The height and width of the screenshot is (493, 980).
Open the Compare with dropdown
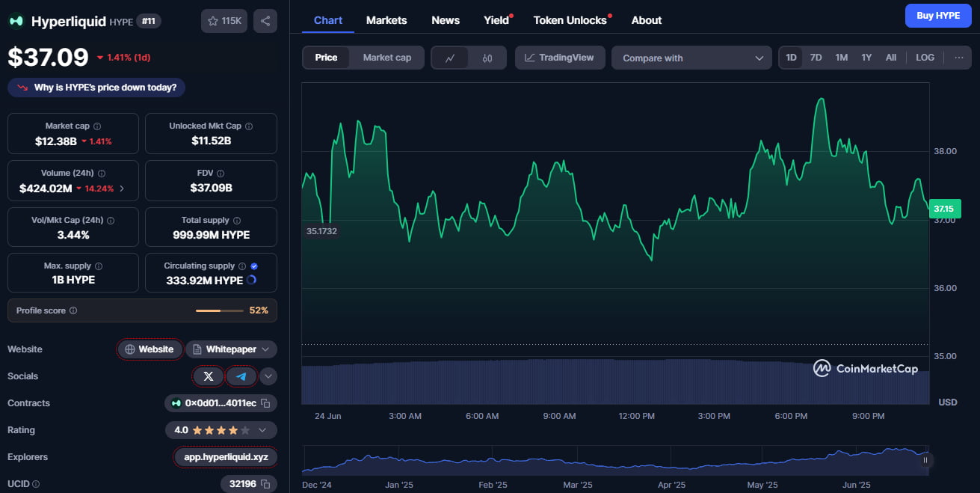click(x=691, y=58)
